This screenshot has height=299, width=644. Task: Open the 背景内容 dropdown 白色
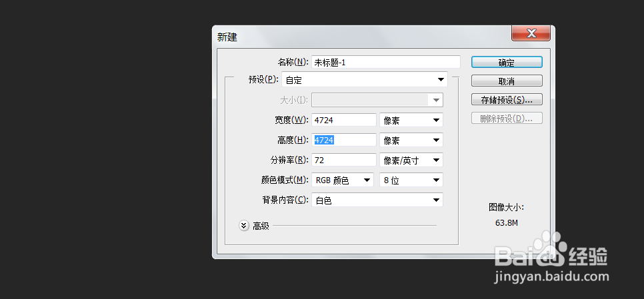377,200
